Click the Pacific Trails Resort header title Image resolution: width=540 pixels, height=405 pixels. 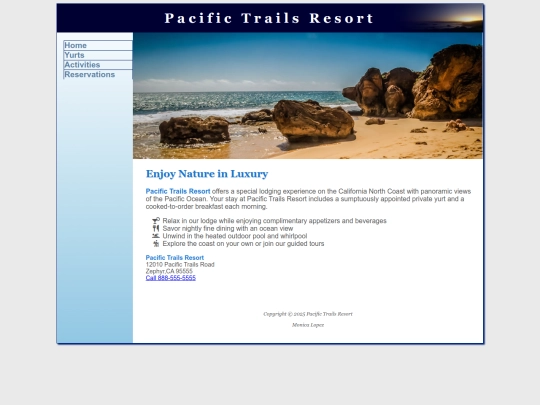[269, 18]
